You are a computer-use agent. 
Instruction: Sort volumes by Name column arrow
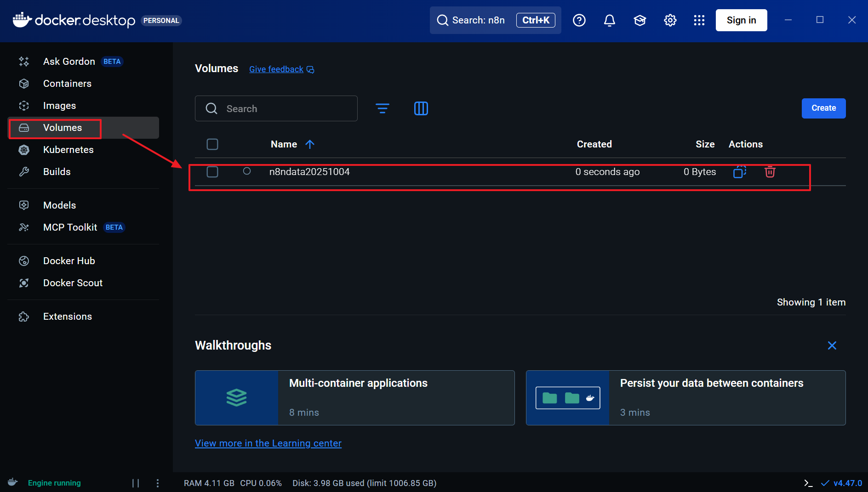pyautogui.click(x=310, y=144)
